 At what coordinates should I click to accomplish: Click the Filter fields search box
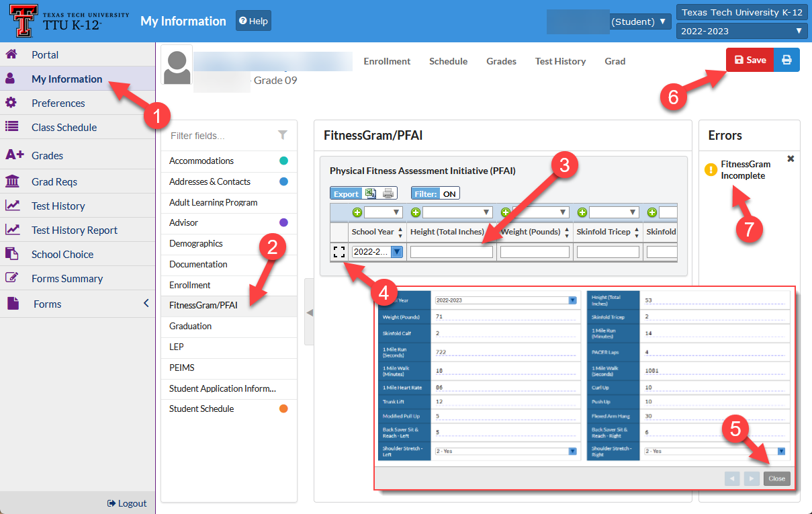[x=222, y=135]
